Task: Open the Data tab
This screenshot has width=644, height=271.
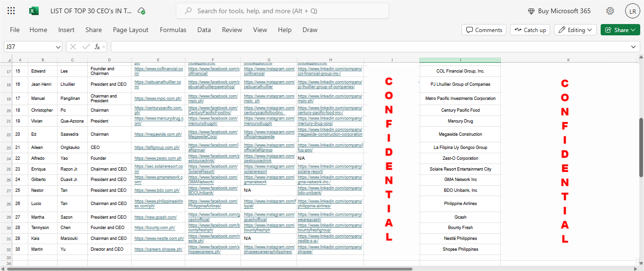Action: [204, 30]
